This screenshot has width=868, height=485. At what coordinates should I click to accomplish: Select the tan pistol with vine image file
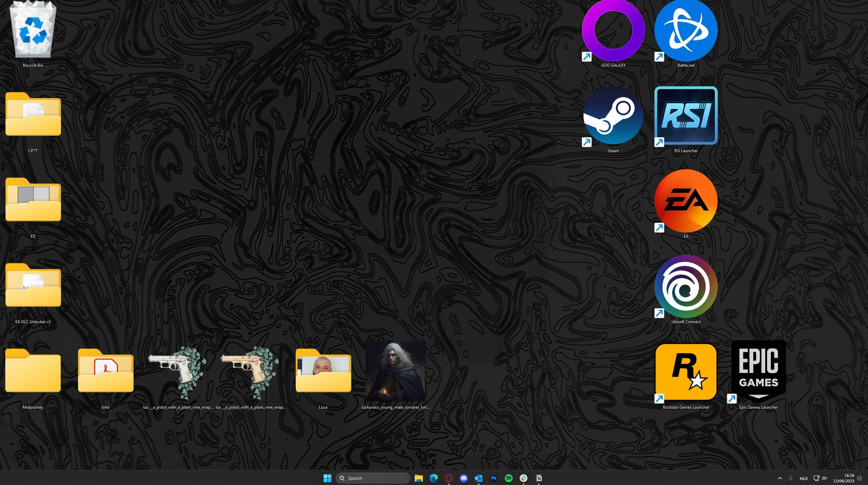click(x=250, y=373)
